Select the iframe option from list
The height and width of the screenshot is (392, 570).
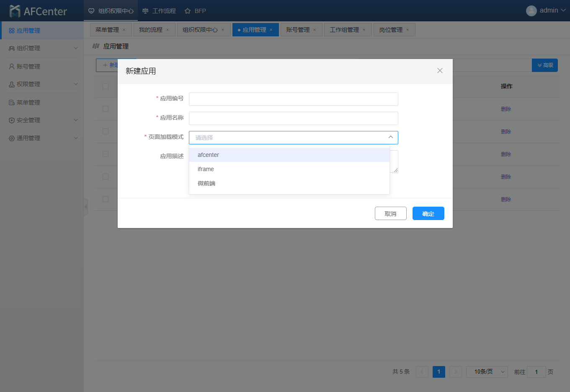pos(206,169)
